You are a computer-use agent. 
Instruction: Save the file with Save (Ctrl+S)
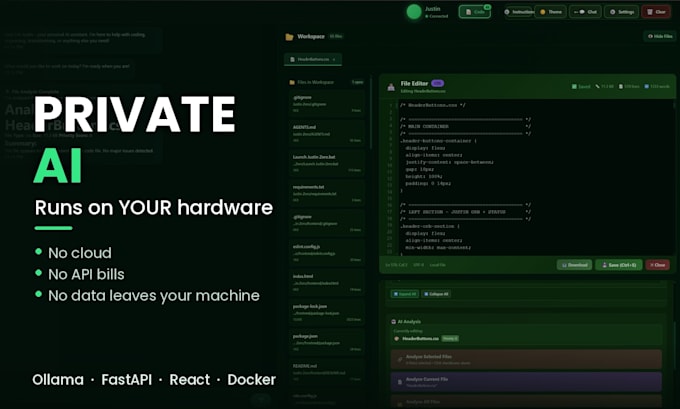[x=618, y=265]
